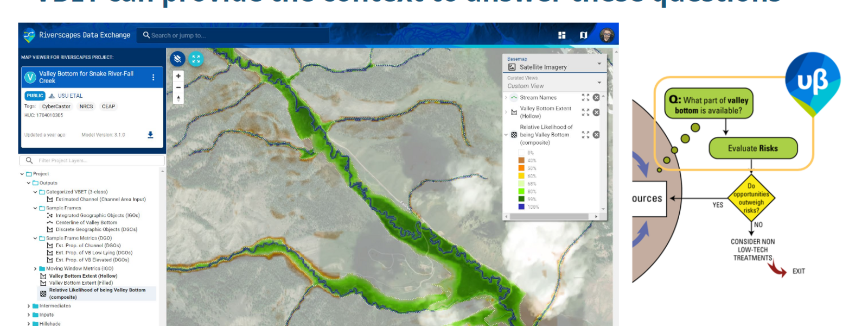Click the Riverscapes Data Exchange logo

point(29,35)
